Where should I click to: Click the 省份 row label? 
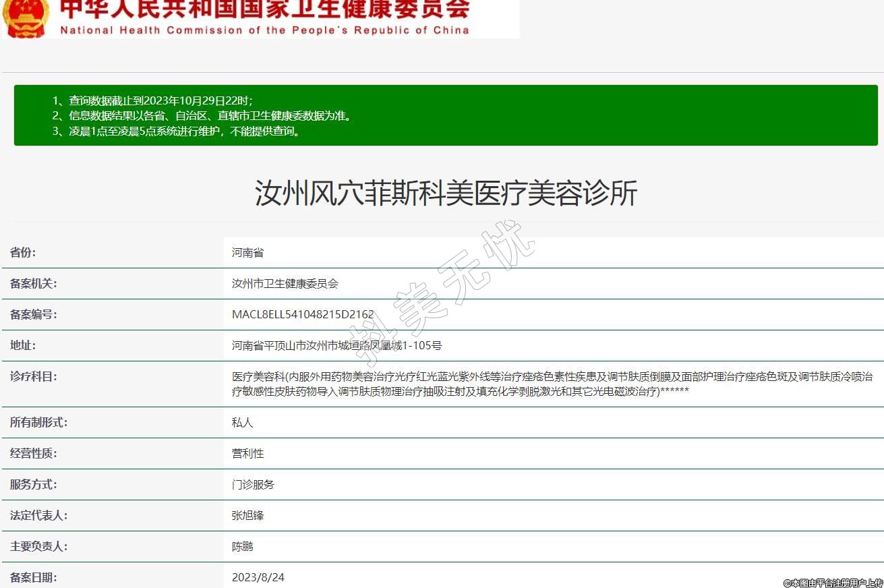(23, 253)
